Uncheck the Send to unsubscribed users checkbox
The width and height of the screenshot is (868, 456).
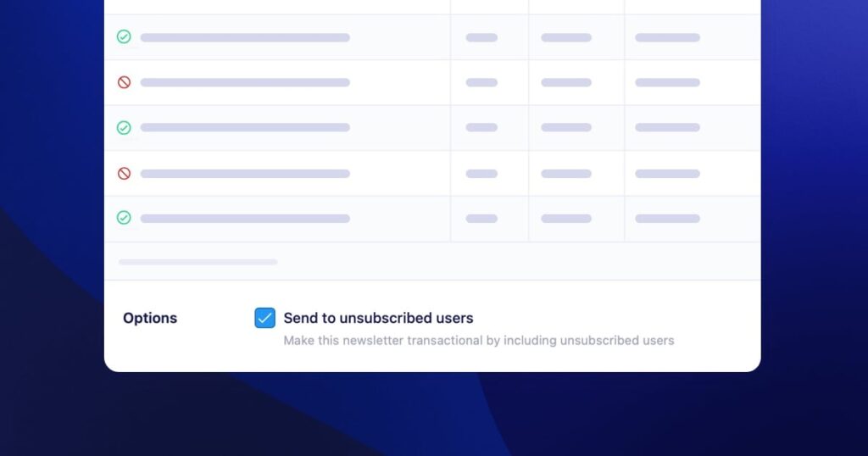(x=265, y=318)
